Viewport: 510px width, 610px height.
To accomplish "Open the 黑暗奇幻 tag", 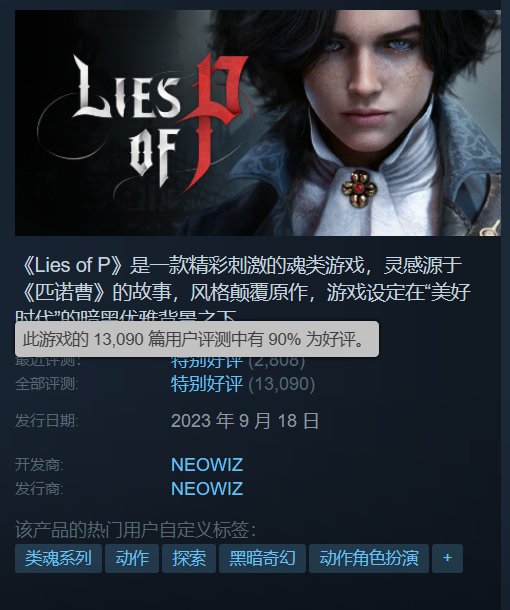I will (x=262, y=558).
